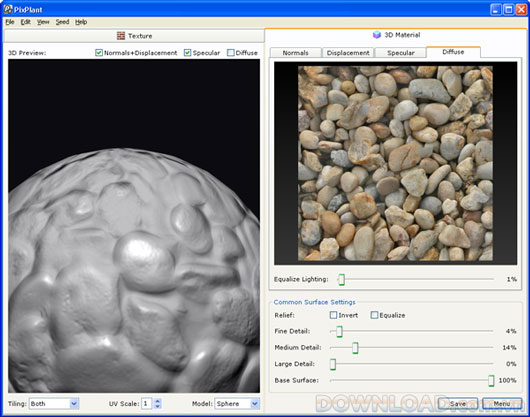Close the PixPlant window
530x417 pixels.
521,9
